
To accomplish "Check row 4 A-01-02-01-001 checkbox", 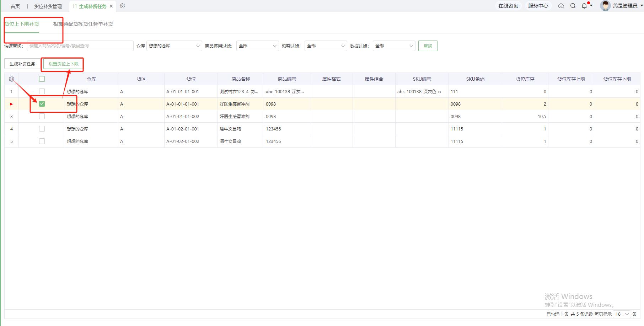I will click(42, 129).
